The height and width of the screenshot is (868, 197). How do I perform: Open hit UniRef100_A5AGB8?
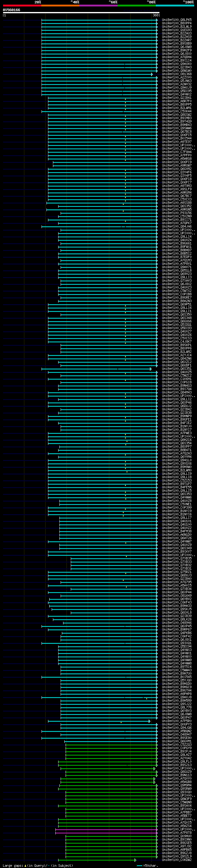176,782
